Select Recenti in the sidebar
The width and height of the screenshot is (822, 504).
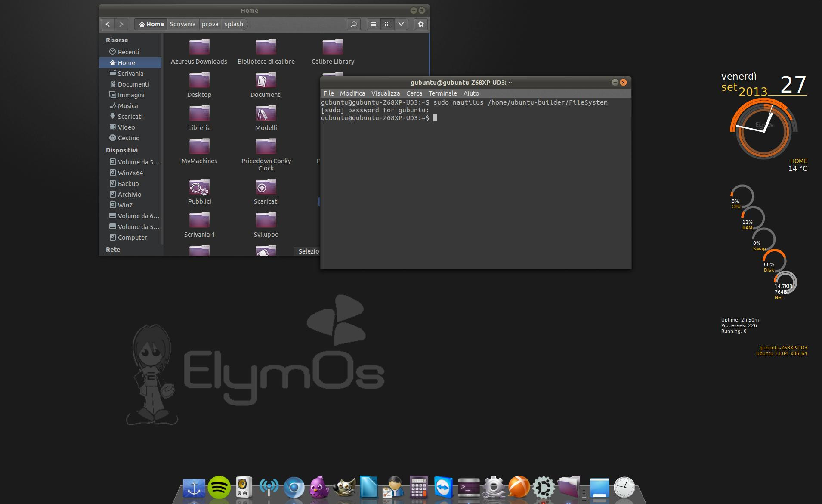coord(130,52)
